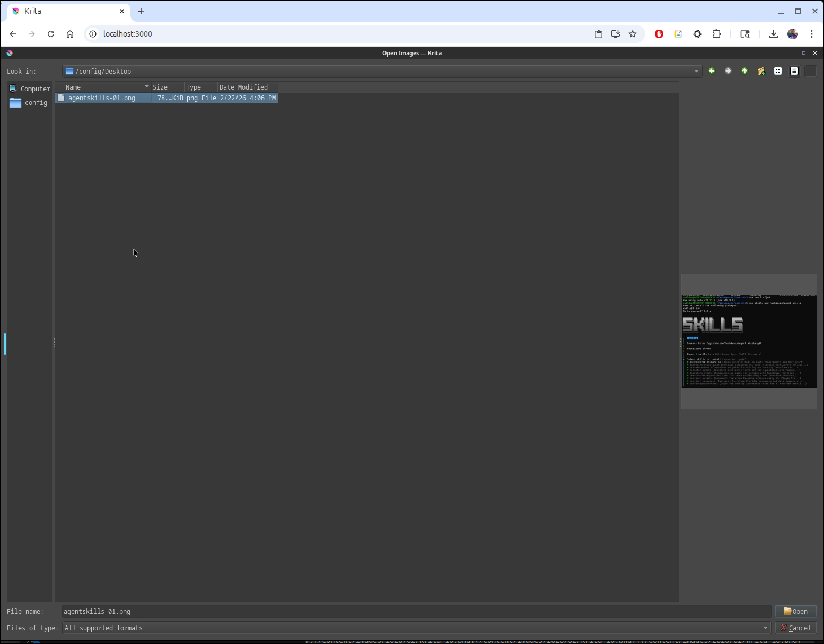The image size is (824, 644).
Task: Reload the page in the browser
Action: [x=51, y=33]
